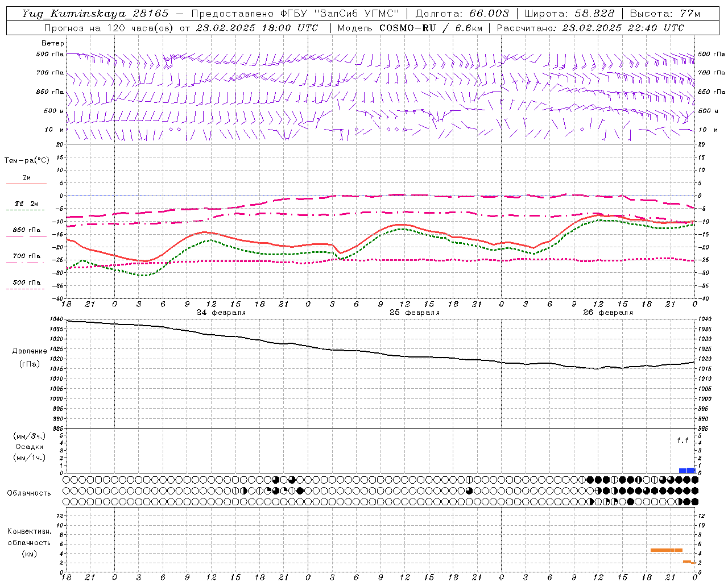Click the '26 февраля' date label
Viewport: 728px width, 582px height.
tap(608, 313)
